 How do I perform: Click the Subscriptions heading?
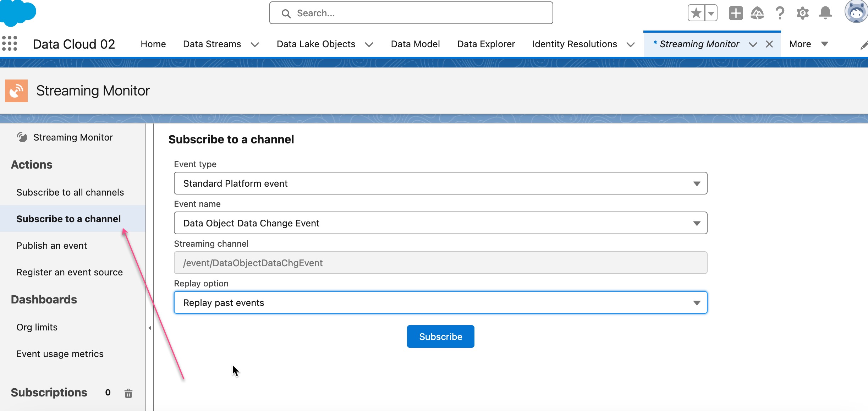pyautogui.click(x=49, y=393)
